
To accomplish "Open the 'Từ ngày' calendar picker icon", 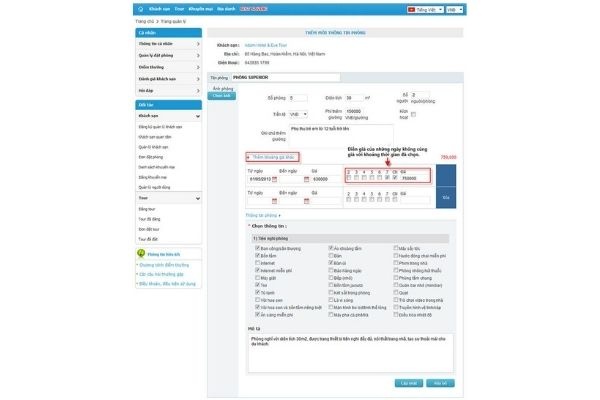I will (x=274, y=178).
